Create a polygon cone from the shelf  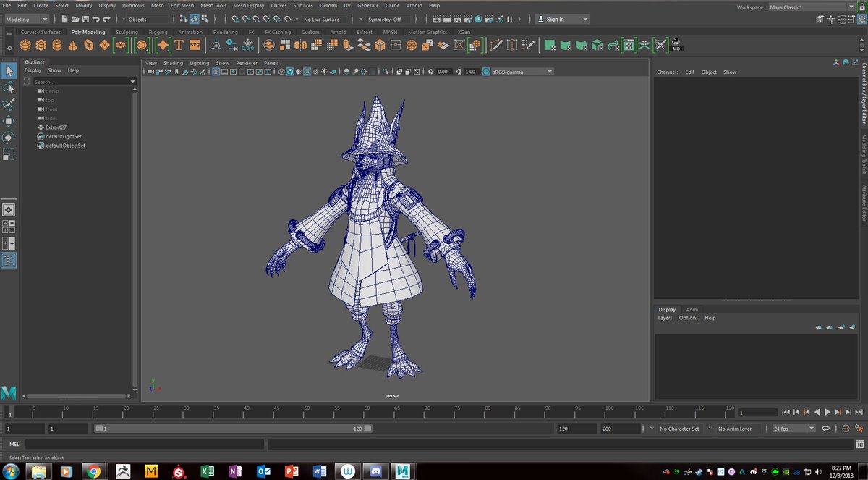(72, 45)
